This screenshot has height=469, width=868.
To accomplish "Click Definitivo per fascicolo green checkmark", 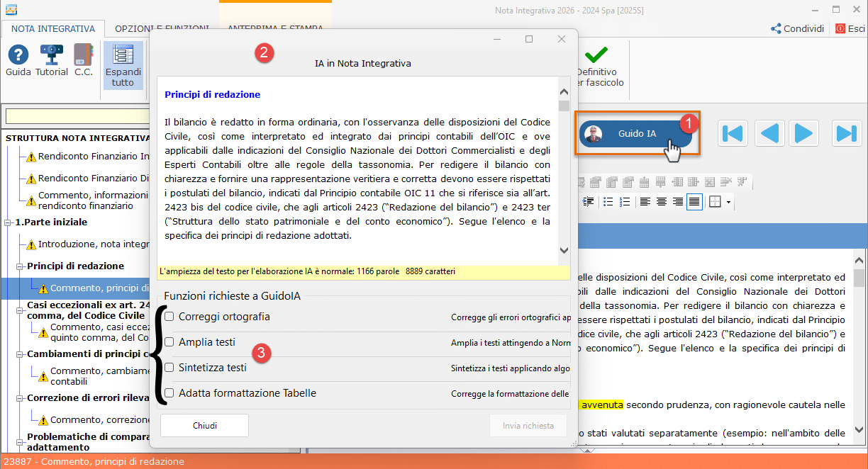I will pos(596,67).
